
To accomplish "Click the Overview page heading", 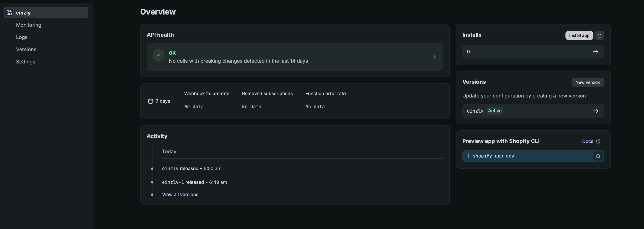I will (x=158, y=12).
